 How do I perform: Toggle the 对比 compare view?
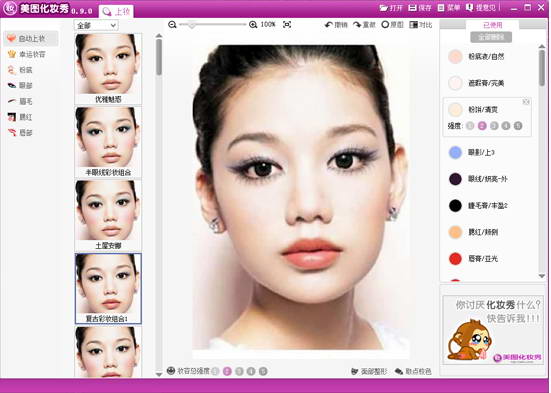421,25
